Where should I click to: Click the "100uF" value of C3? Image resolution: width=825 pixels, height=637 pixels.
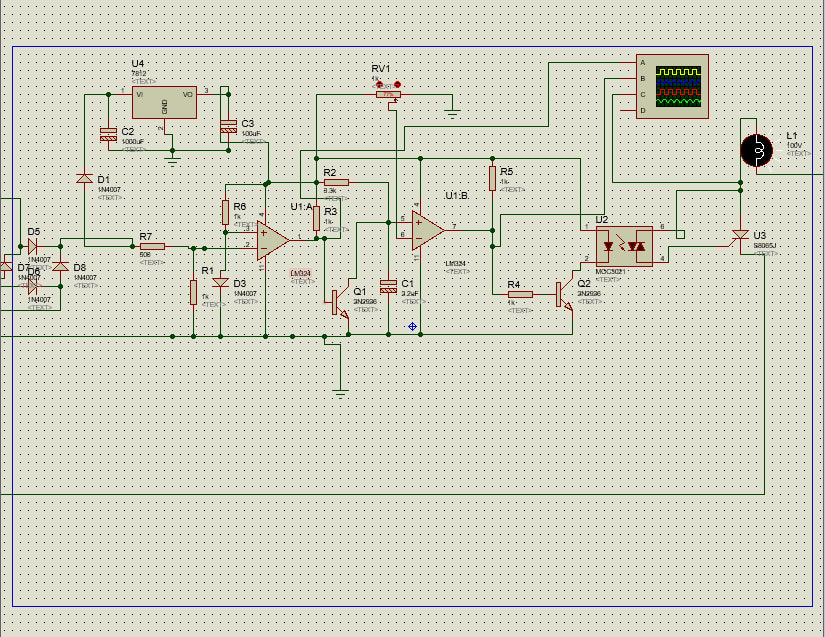251,134
